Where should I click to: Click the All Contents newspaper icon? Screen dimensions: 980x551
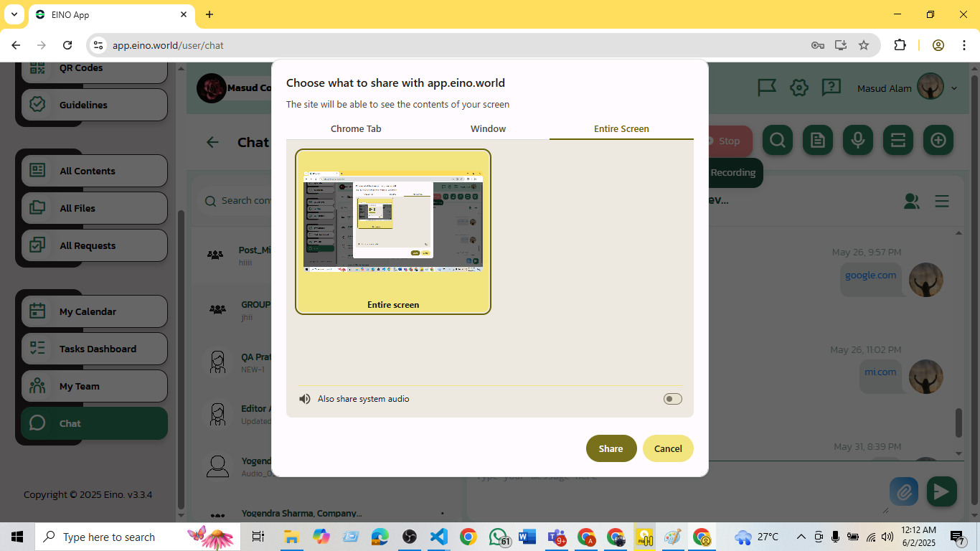[38, 171]
